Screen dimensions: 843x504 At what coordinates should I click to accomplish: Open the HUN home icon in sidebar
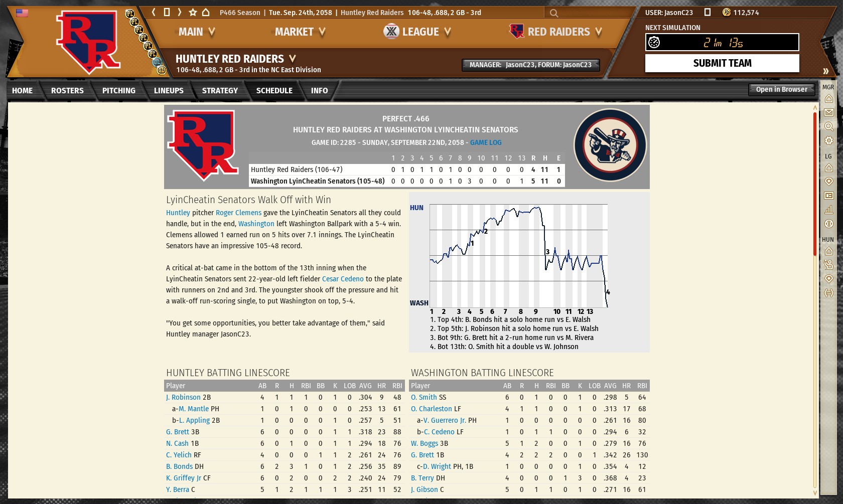[x=829, y=251]
